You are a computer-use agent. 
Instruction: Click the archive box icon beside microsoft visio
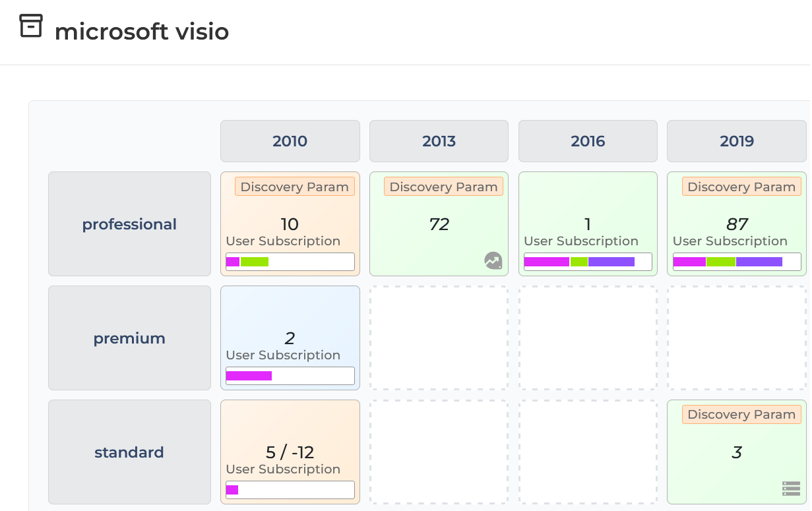pyautogui.click(x=31, y=26)
